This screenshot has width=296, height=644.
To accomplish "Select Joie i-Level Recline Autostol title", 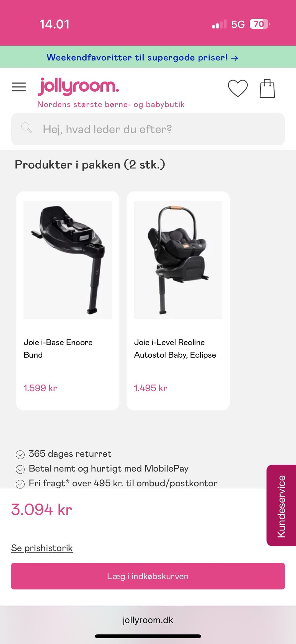I will pos(175,348).
